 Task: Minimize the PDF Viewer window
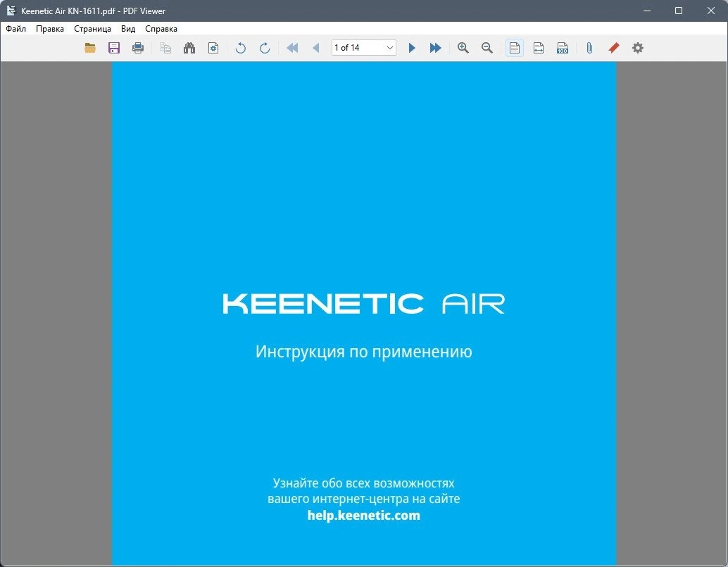(x=647, y=11)
